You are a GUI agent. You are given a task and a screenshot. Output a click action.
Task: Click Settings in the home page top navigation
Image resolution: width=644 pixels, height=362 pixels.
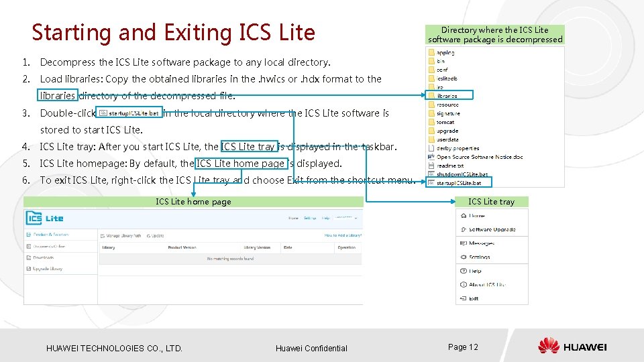click(x=310, y=218)
